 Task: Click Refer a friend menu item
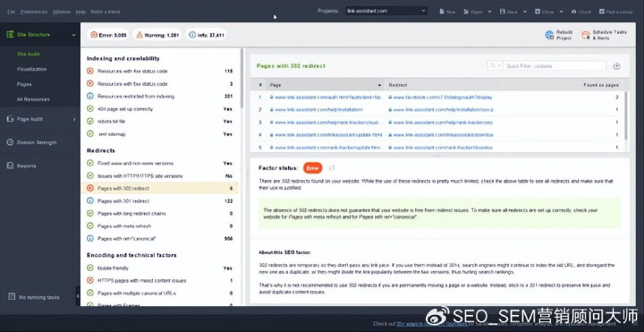pyautogui.click(x=106, y=12)
